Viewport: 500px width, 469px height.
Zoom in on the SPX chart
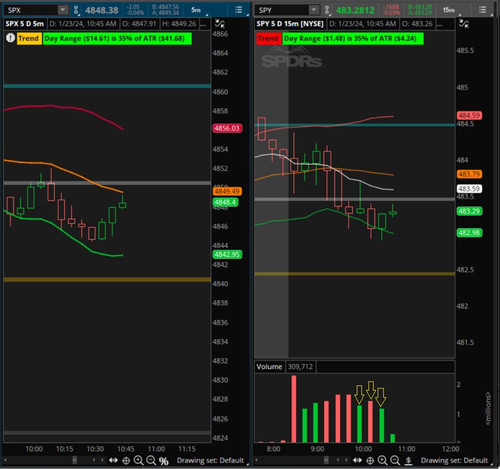point(138,461)
